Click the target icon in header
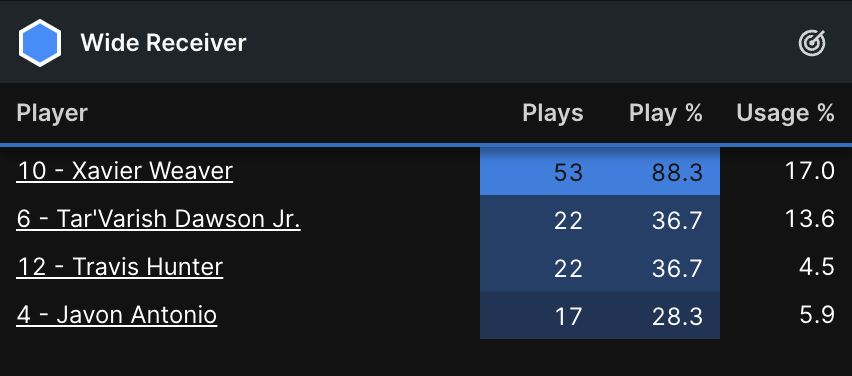This screenshot has height=376, width=852. (x=812, y=43)
